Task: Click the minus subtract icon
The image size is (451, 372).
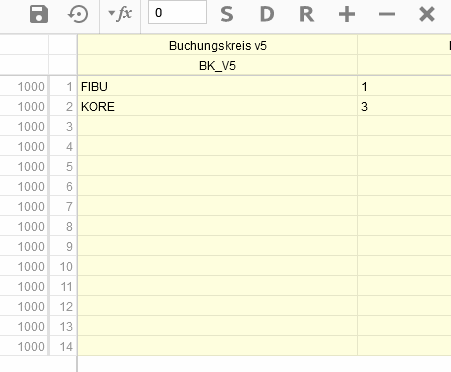Action: [x=387, y=14]
